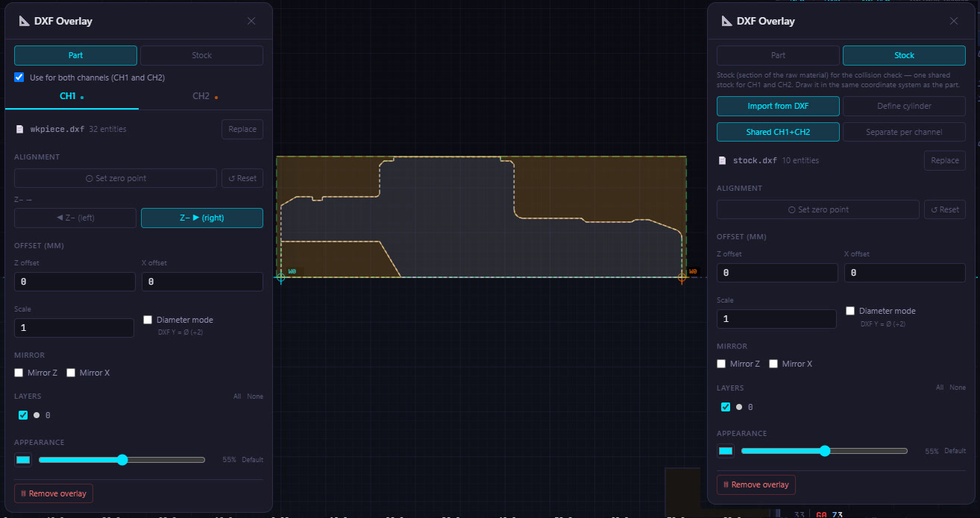Check Mirror Z in left panel

point(19,373)
